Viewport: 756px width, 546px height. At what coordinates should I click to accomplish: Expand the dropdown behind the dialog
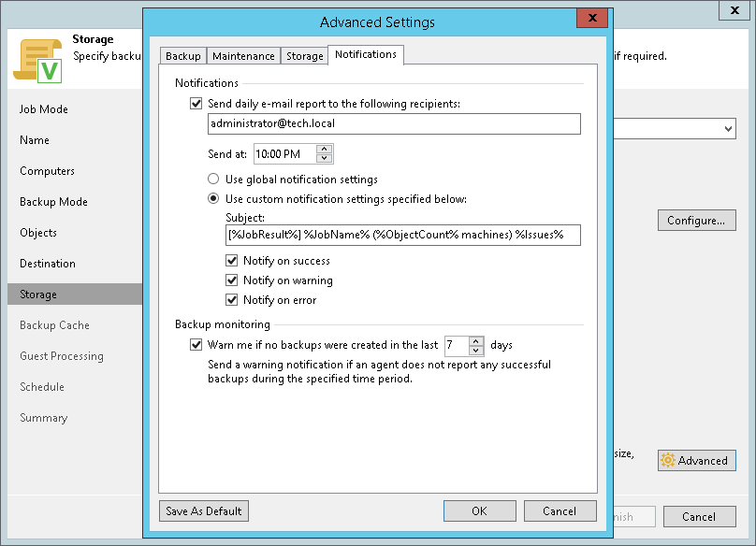pyautogui.click(x=728, y=129)
